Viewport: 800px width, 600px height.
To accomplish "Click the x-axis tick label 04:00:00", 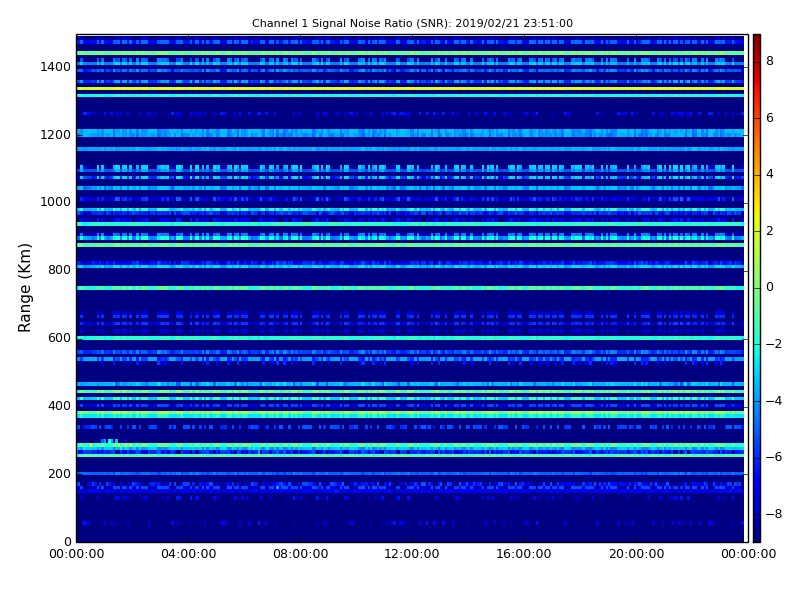I will [189, 554].
